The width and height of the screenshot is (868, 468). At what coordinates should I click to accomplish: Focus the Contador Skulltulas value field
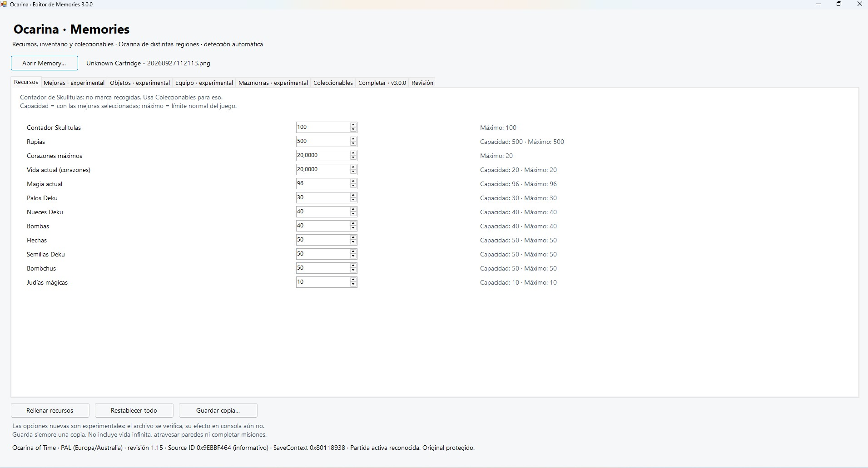click(x=322, y=127)
